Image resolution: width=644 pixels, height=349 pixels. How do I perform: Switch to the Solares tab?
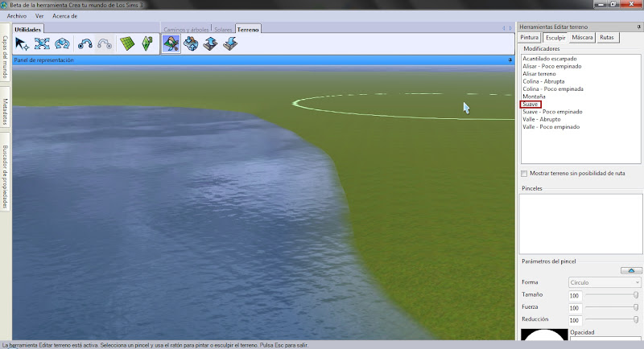(223, 30)
